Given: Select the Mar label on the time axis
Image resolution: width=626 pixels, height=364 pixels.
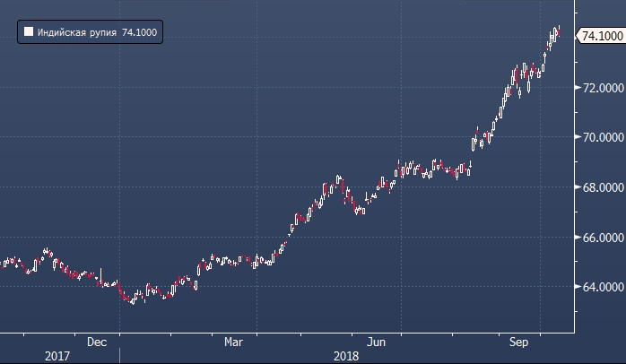Looking at the screenshot, I should [233, 342].
